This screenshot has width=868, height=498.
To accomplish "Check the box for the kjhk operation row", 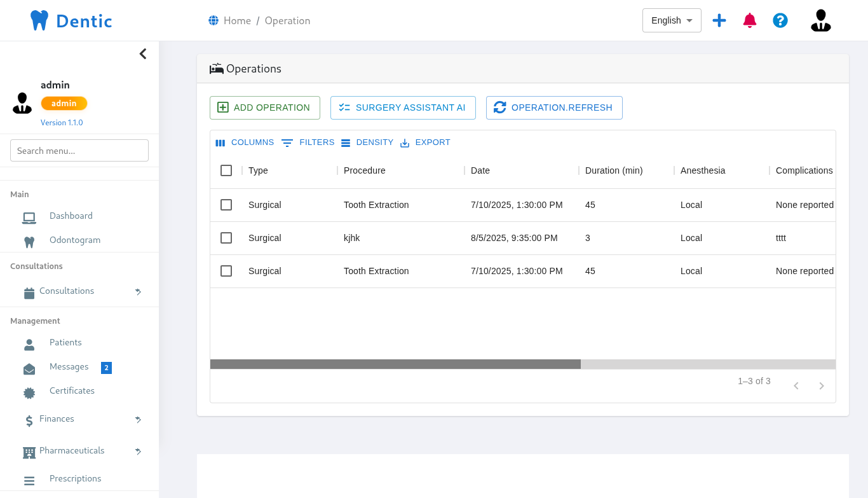I will [x=226, y=238].
